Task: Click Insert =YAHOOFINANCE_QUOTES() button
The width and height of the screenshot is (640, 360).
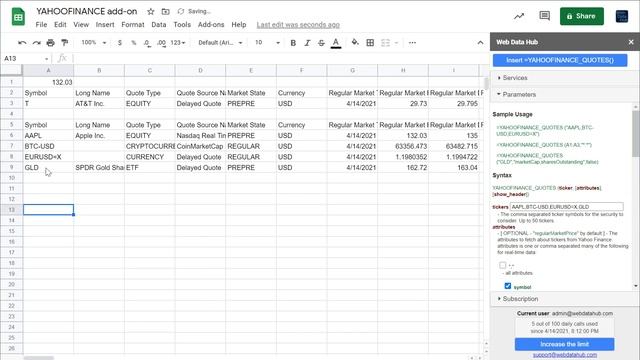Action: point(560,60)
